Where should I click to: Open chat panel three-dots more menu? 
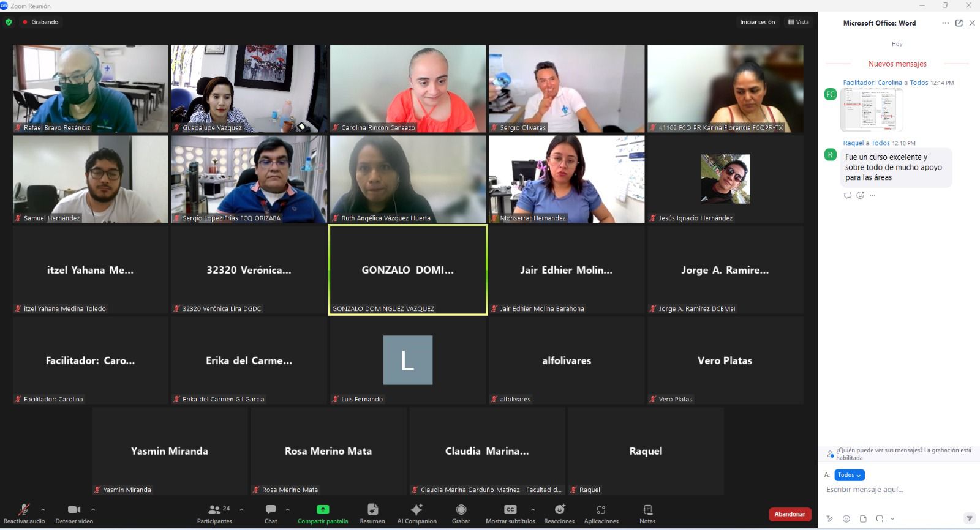pyautogui.click(x=945, y=23)
